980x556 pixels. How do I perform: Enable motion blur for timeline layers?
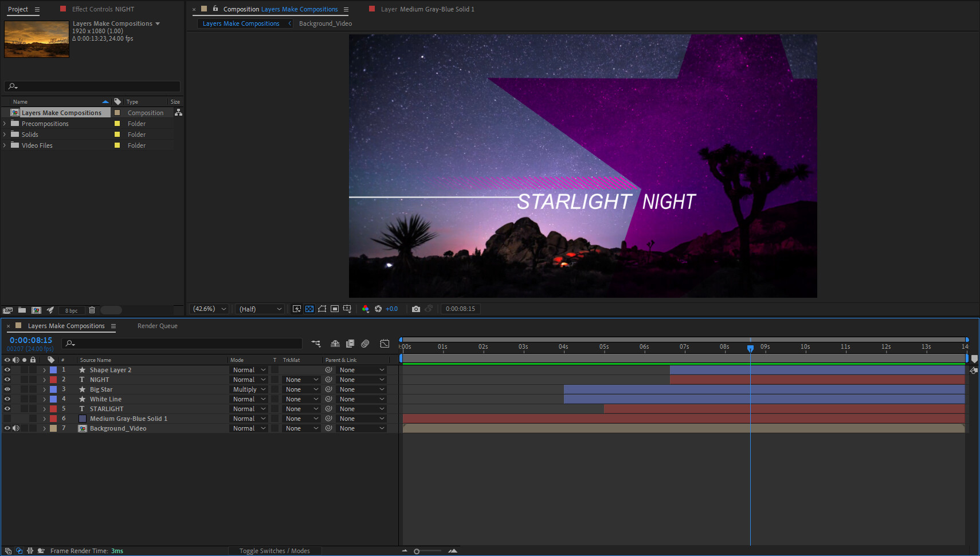365,344
